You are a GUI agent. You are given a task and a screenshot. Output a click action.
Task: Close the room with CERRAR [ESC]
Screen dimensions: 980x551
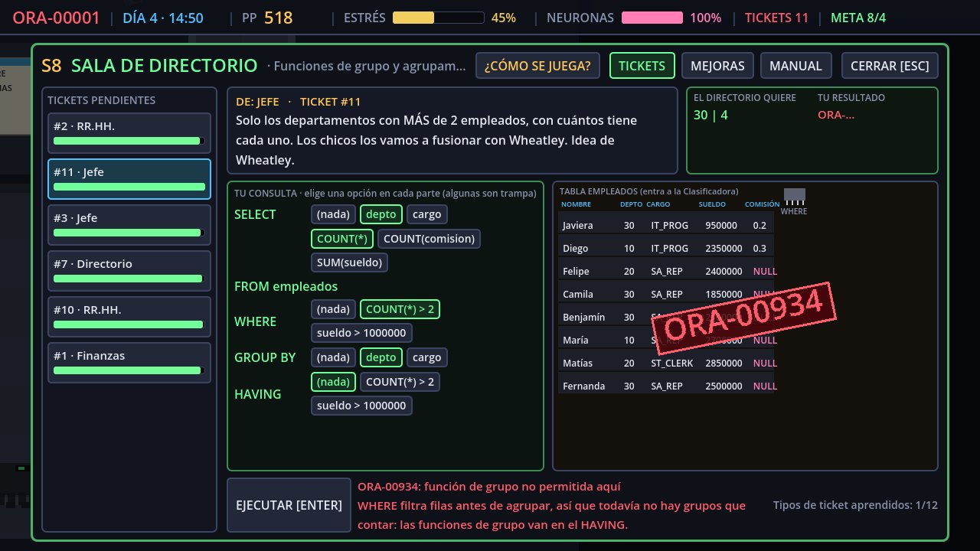click(x=890, y=66)
